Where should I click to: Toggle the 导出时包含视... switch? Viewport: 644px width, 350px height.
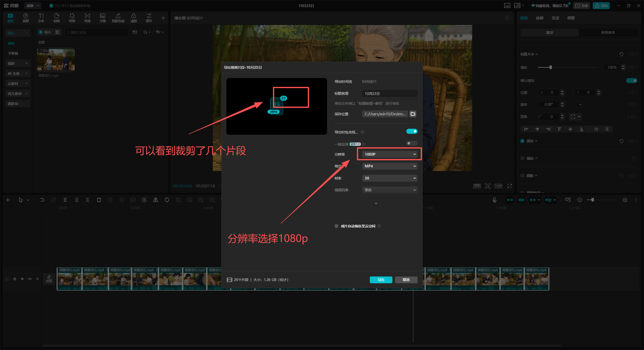[412, 131]
